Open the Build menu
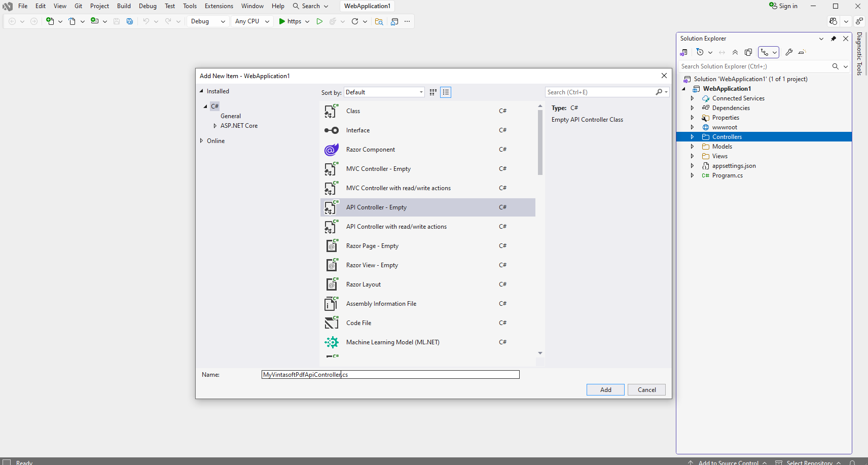868x465 pixels. click(x=124, y=6)
